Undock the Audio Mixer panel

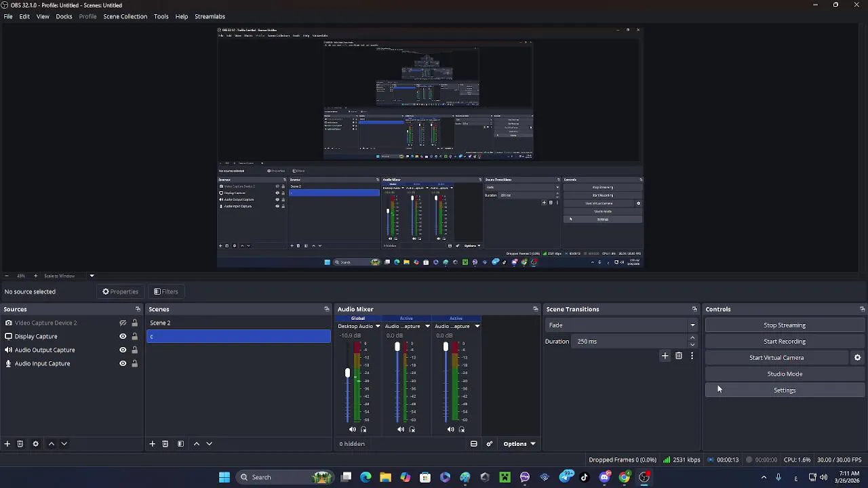pos(535,309)
